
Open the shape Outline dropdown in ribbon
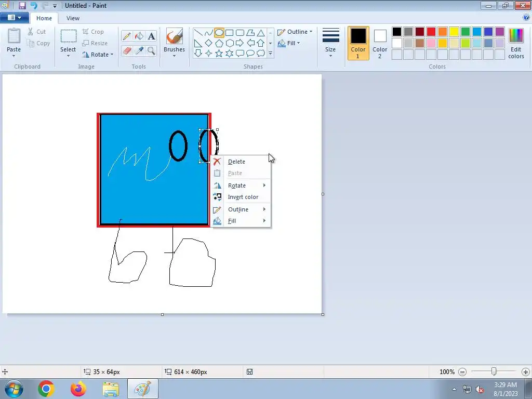pyautogui.click(x=295, y=32)
